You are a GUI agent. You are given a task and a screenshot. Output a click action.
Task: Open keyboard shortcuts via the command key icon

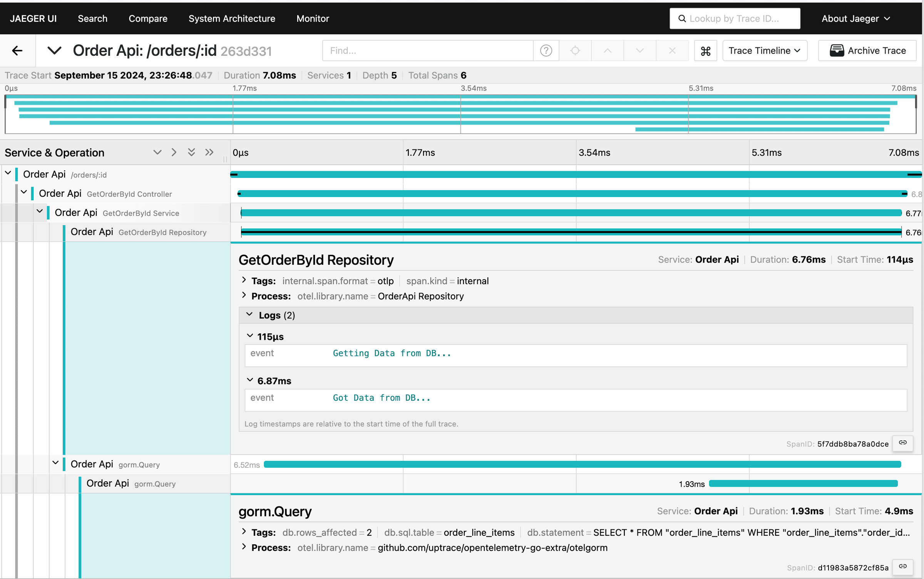click(705, 50)
